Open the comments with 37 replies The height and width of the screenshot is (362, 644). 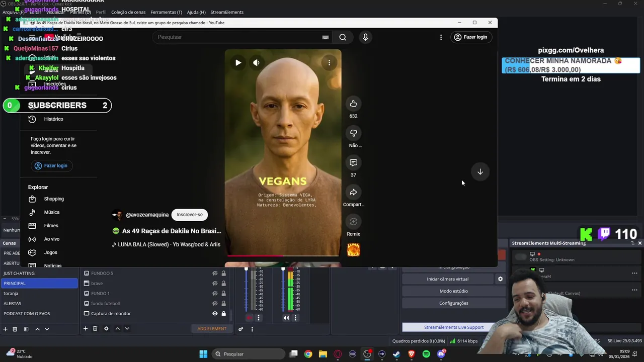(353, 162)
